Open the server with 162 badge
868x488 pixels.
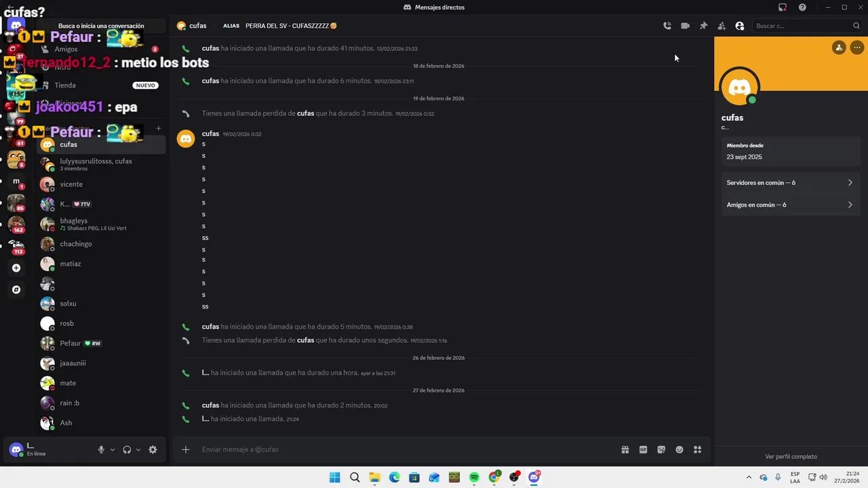pyautogui.click(x=16, y=224)
